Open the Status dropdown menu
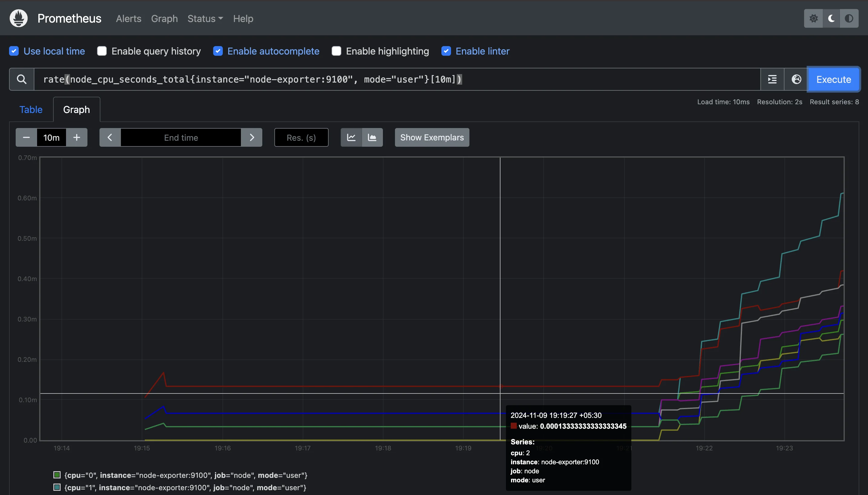Image resolution: width=868 pixels, height=495 pixels. pyautogui.click(x=205, y=18)
